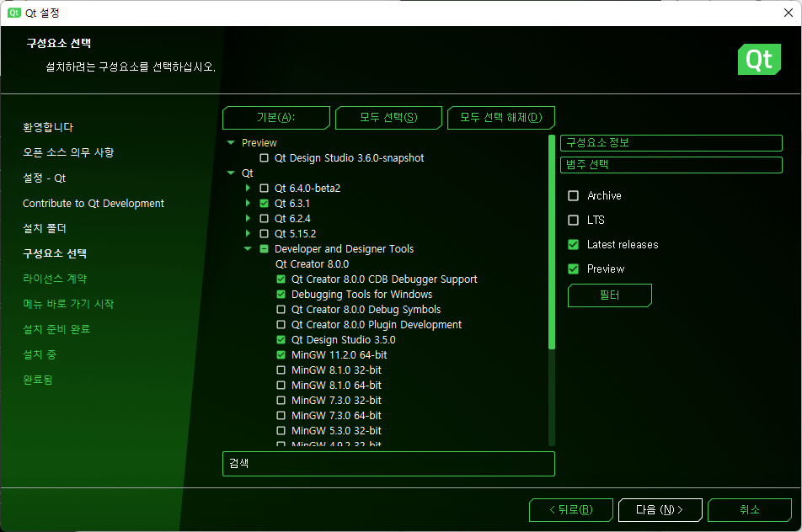Cancel setup with 취소 button
This screenshot has height=532, width=802.
coord(750,510)
